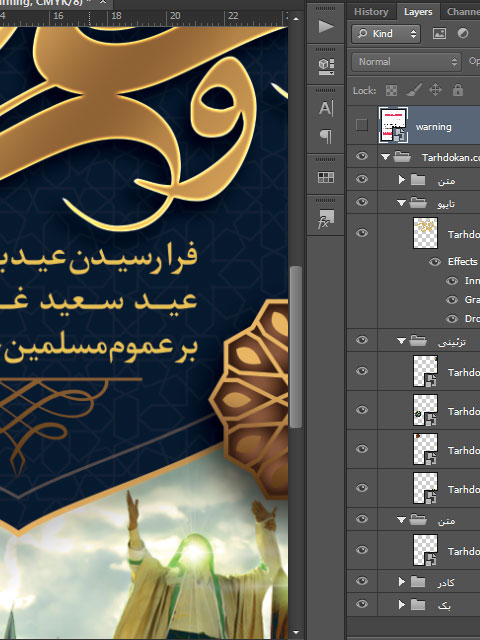
Task: Click the تایپو group folder icon
Action: [418, 202]
